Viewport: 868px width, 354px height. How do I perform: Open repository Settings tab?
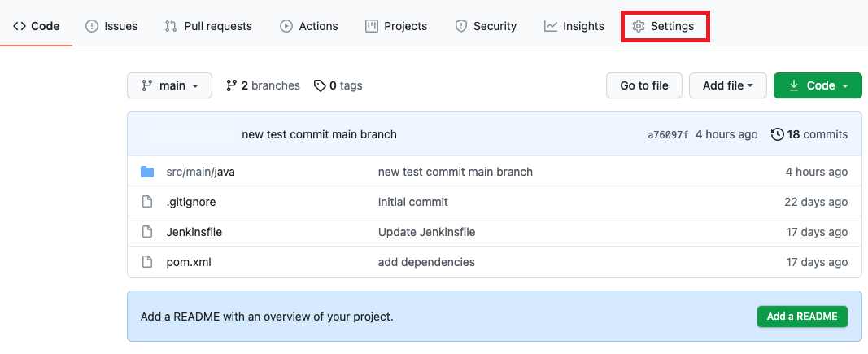(x=663, y=26)
